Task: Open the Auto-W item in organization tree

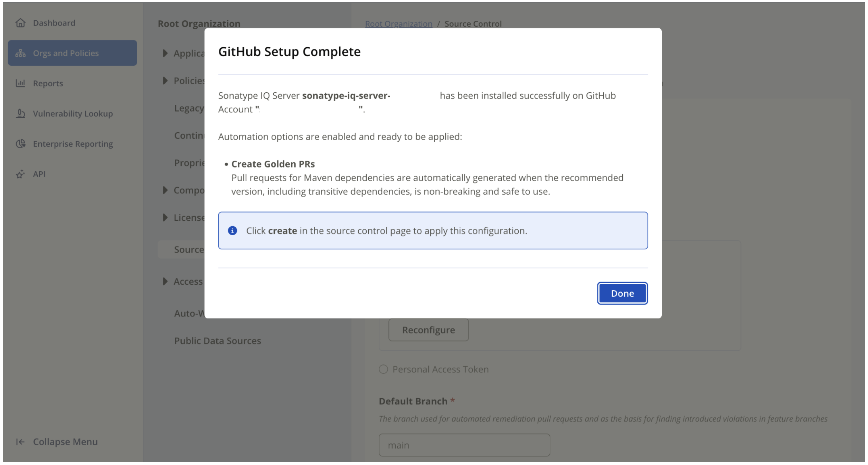Action: (189, 313)
